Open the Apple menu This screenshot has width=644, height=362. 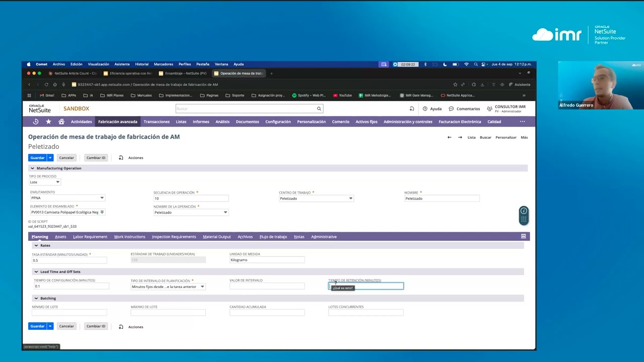29,64
